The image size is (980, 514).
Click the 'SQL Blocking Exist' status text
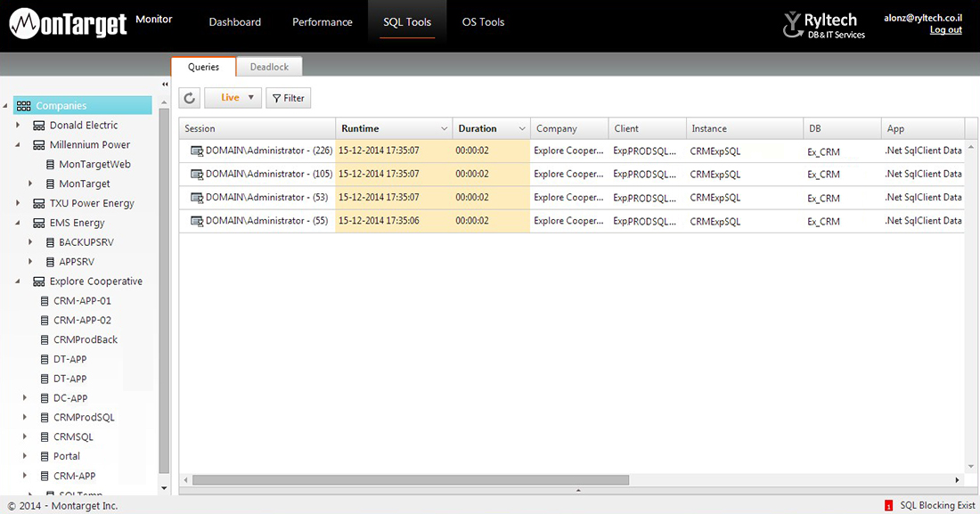pos(937,505)
